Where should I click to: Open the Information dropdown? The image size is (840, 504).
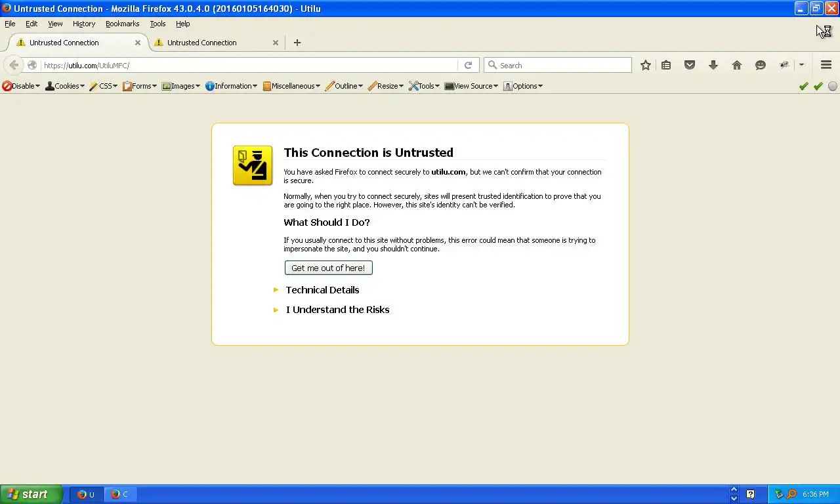pyautogui.click(x=232, y=86)
